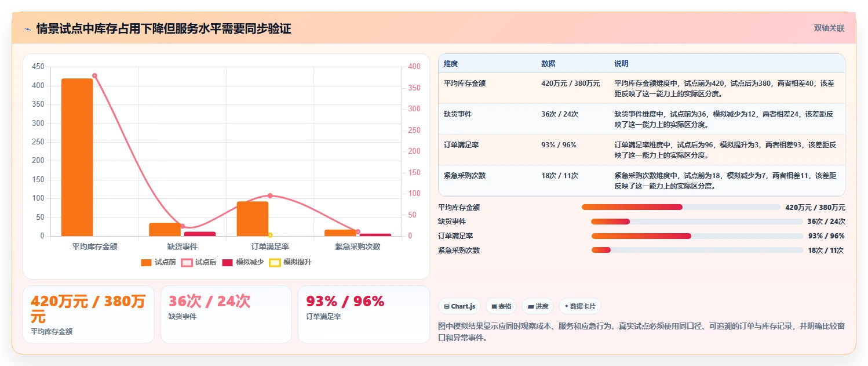Toggle the 模拟减少 legend swatch
Viewport: 868px width, 366px height.
(227, 262)
